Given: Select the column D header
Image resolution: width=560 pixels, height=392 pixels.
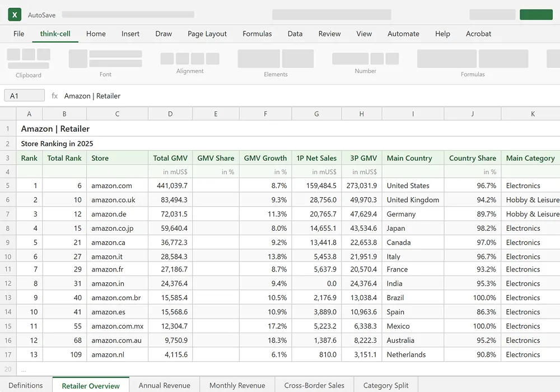Looking at the screenshot, I should coord(170,114).
